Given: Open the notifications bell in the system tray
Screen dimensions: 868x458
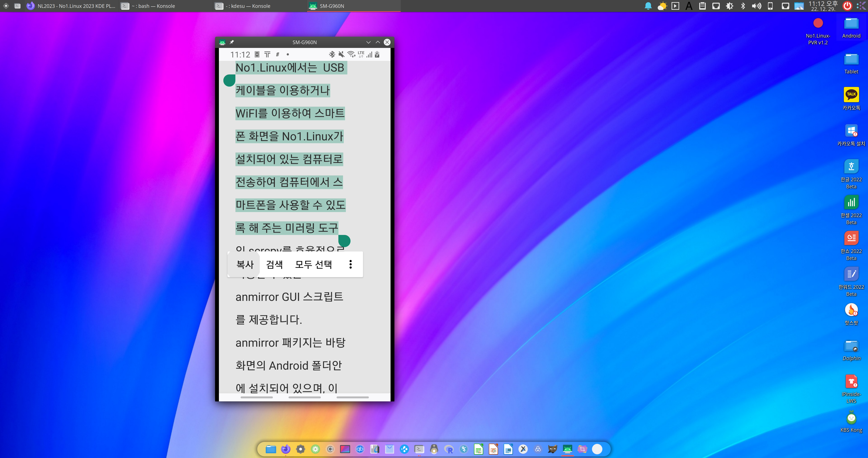Looking at the screenshot, I should pos(648,6).
